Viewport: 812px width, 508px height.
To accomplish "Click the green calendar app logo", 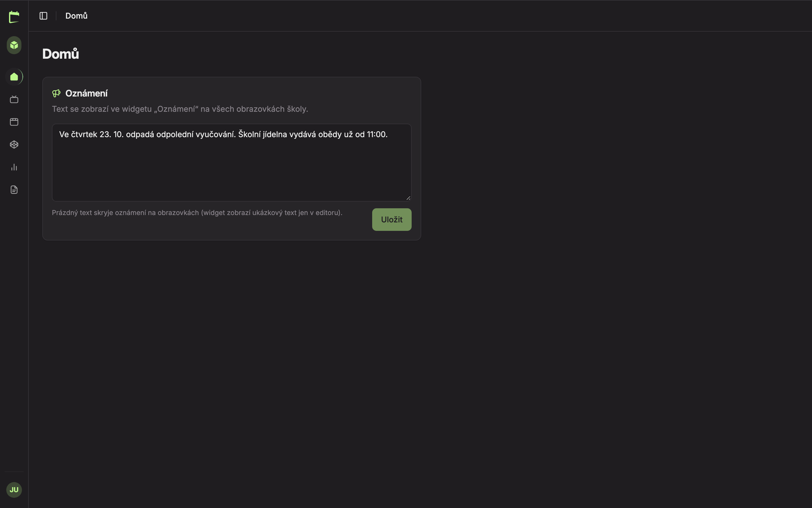I will click(x=14, y=17).
